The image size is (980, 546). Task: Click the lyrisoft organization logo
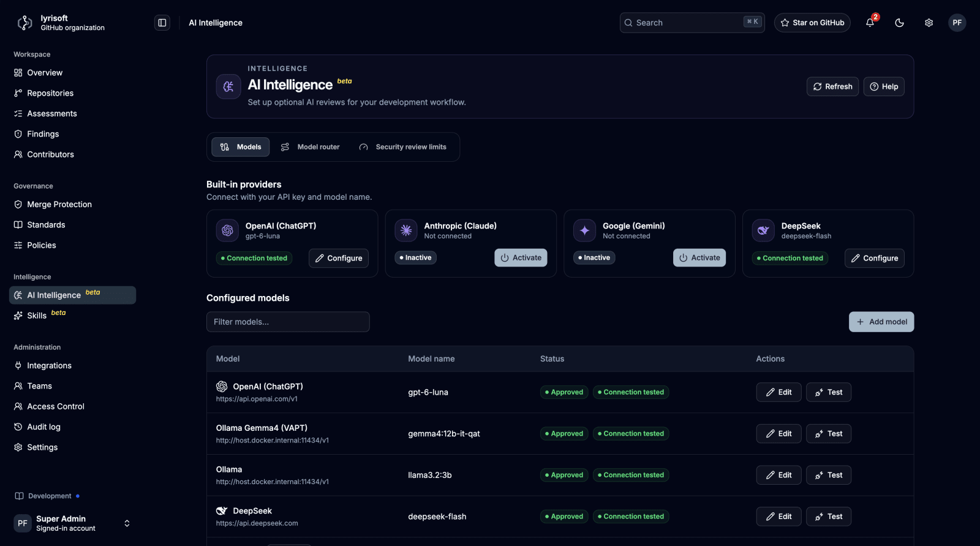point(25,23)
